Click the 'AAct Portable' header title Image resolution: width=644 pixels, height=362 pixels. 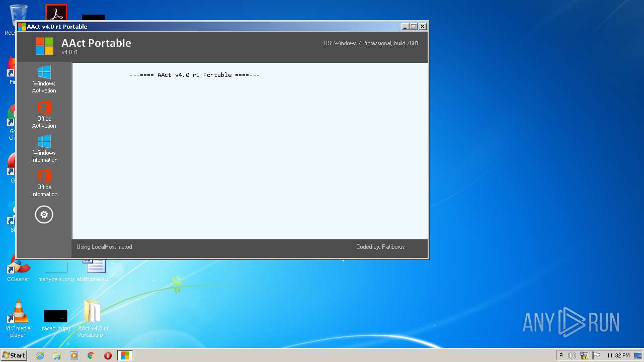(96, 43)
